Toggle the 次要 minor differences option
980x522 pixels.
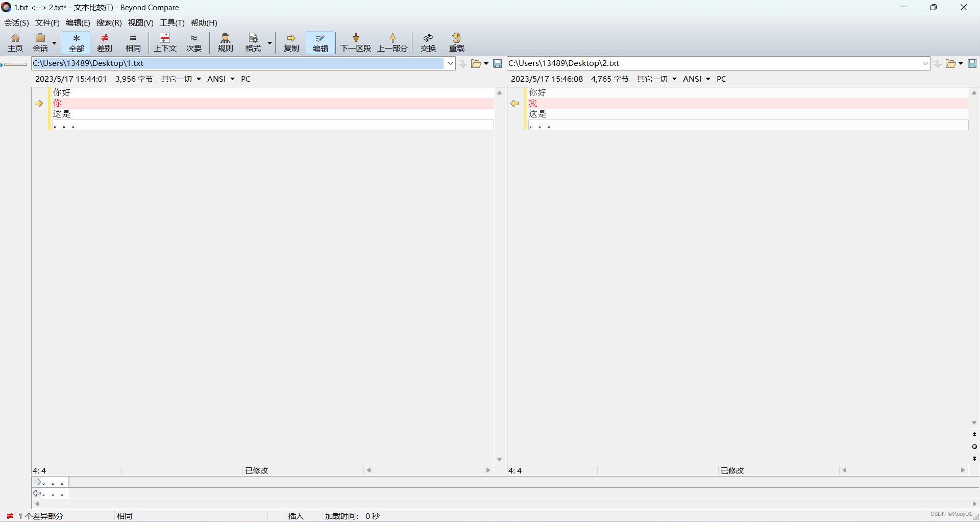[194, 42]
